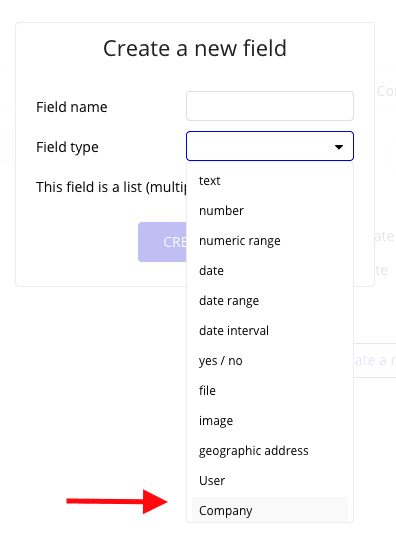
Task: Pick 'image' field type
Action: click(x=270, y=421)
